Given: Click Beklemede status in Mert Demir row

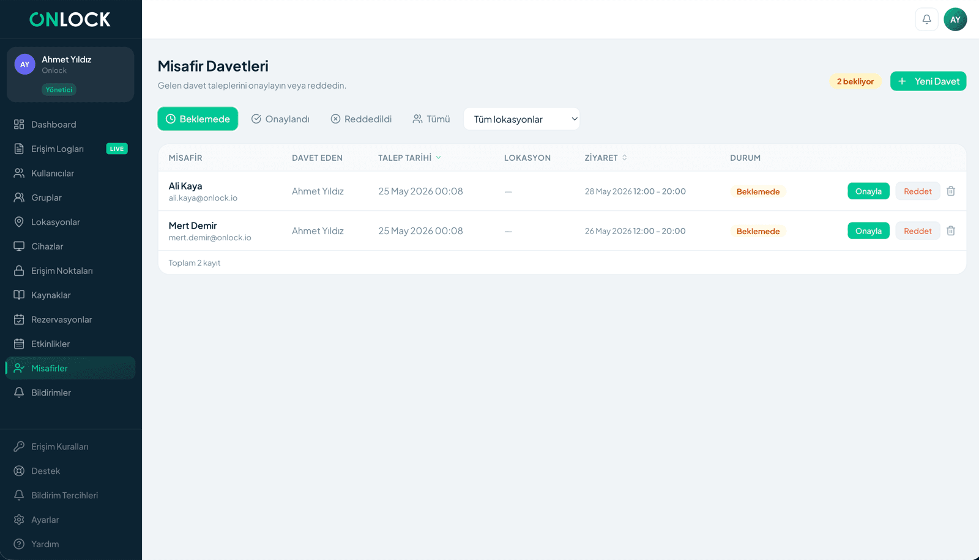Looking at the screenshot, I should click(758, 231).
